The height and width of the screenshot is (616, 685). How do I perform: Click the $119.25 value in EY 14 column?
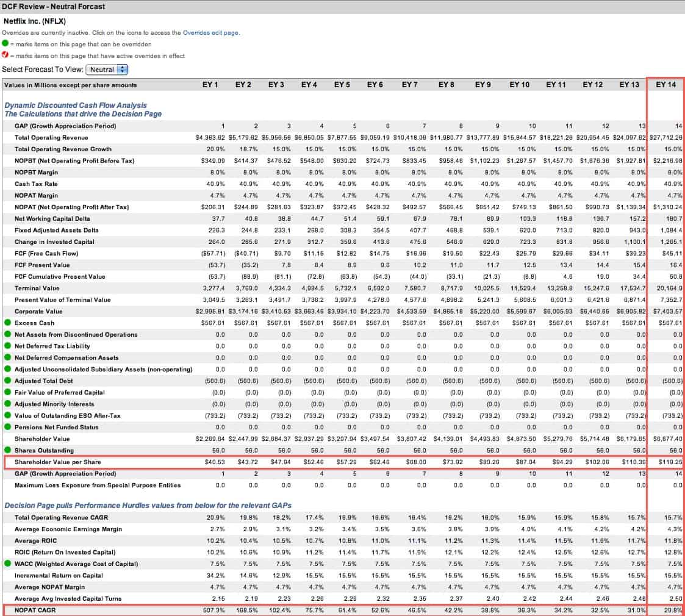click(x=670, y=462)
